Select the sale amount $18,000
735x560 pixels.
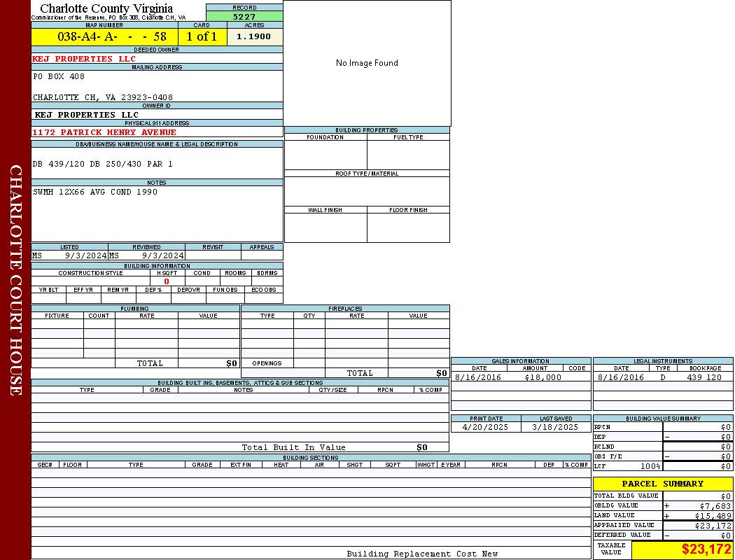point(542,377)
